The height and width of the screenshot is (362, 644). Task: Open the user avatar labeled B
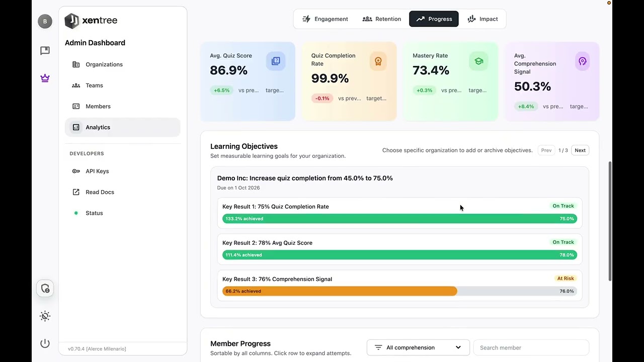point(45,21)
